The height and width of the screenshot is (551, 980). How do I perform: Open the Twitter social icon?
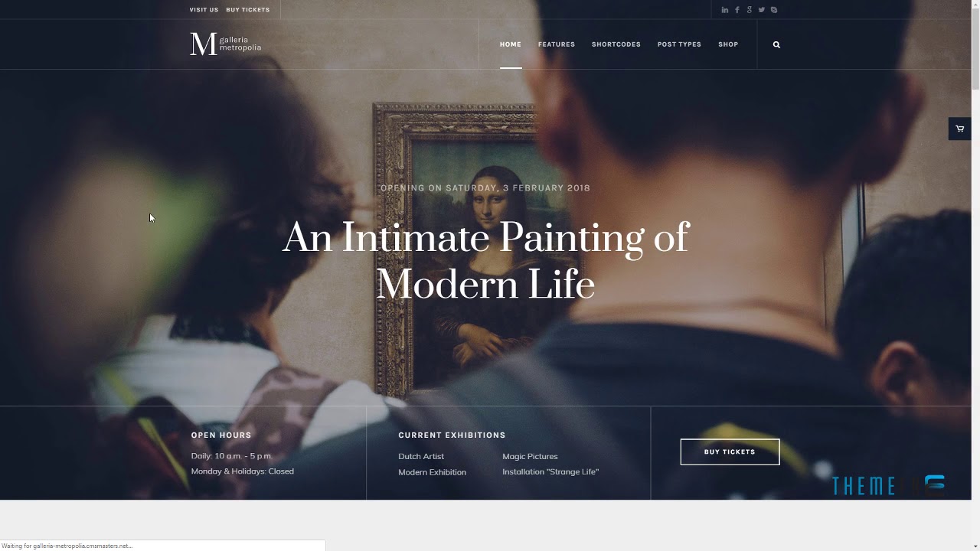[x=762, y=10]
